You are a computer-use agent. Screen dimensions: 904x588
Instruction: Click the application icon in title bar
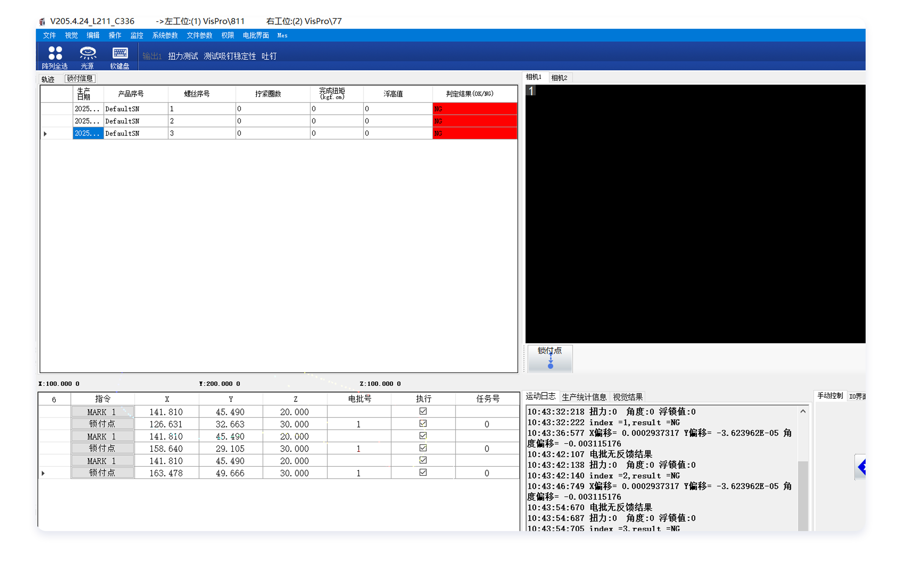[42, 22]
